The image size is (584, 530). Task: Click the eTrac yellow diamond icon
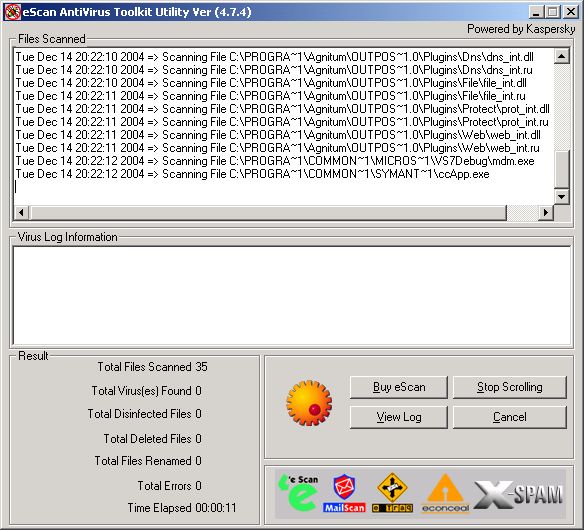392,492
